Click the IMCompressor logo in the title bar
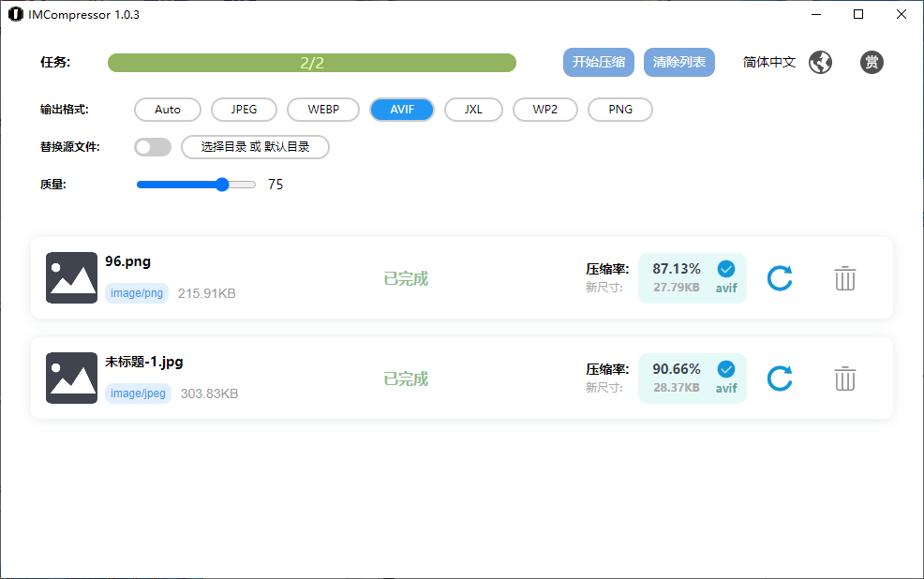The image size is (924, 579). point(13,14)
